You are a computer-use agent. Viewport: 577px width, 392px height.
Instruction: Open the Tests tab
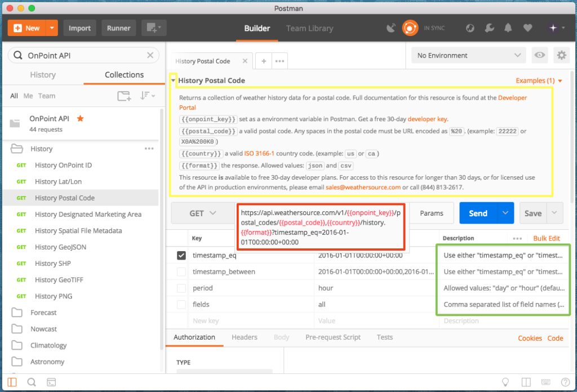pyautogui.click(x=384, y=337)
